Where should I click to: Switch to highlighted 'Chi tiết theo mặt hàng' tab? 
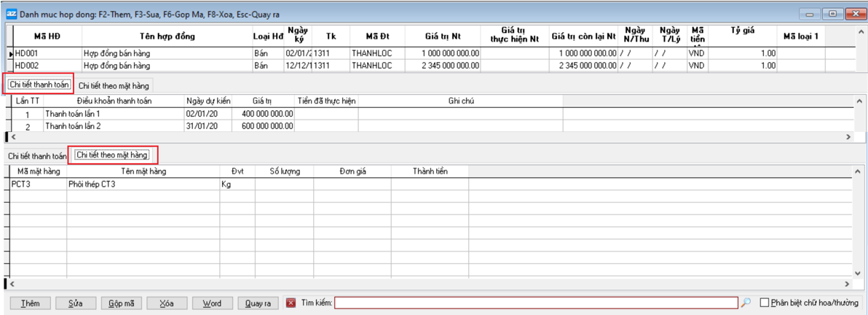click(113, 155)
